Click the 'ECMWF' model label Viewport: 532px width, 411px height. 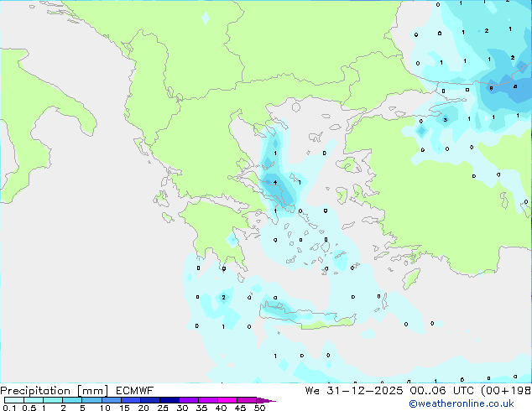pyautogui.click(x=135, y=391)
